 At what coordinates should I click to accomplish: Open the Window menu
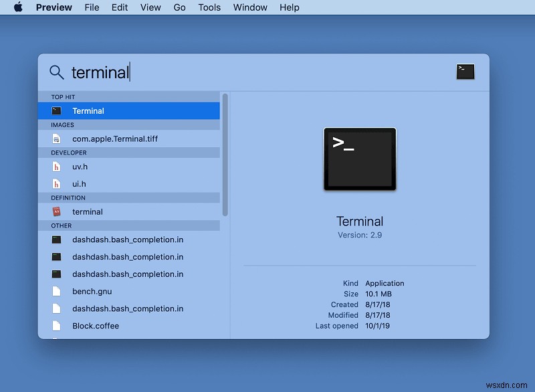tap(249, 7)
